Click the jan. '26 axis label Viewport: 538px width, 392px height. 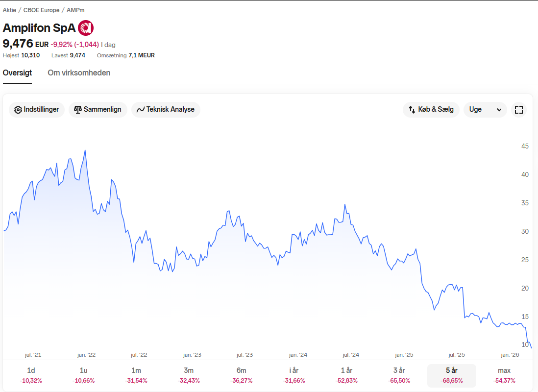(x=510, y=355)
